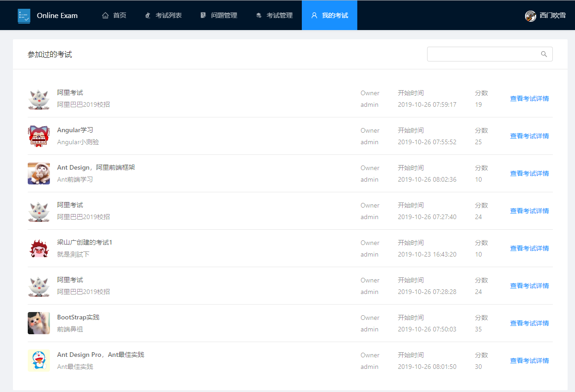Click the icon beside 问题管理

pos(203,15)
